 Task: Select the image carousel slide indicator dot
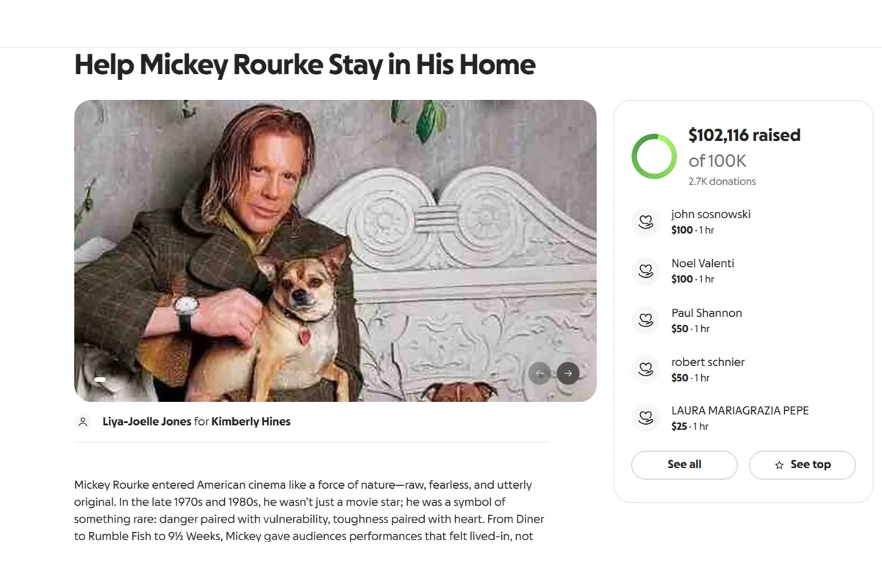pos(101,379)
